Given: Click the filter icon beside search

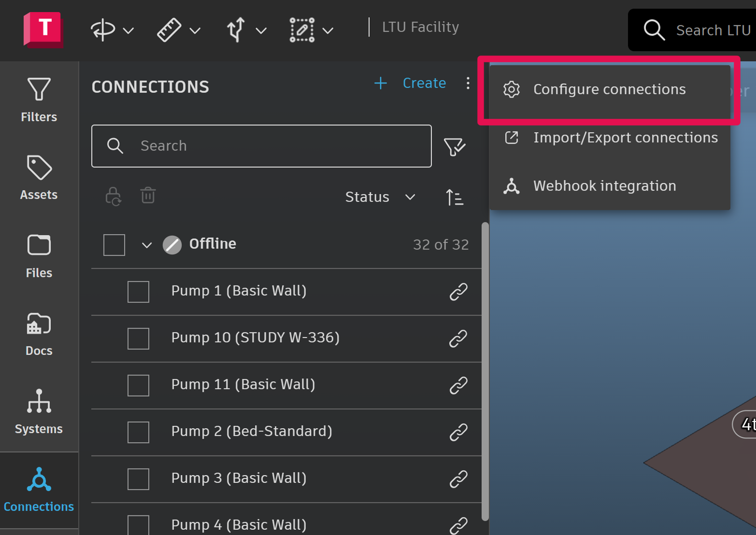Looking at the screenshot, I should click(x=454, y=147).
